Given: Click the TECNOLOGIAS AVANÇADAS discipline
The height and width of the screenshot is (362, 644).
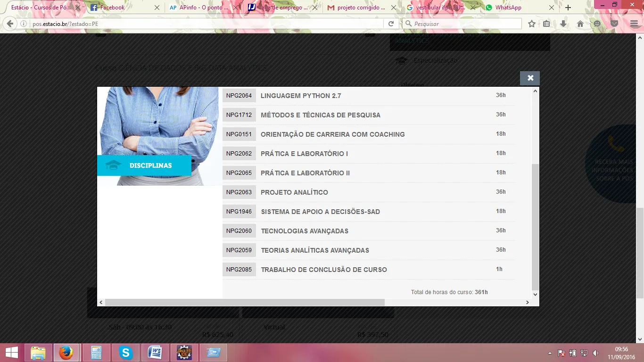Looking at the screenshot, I should point(305,231).
